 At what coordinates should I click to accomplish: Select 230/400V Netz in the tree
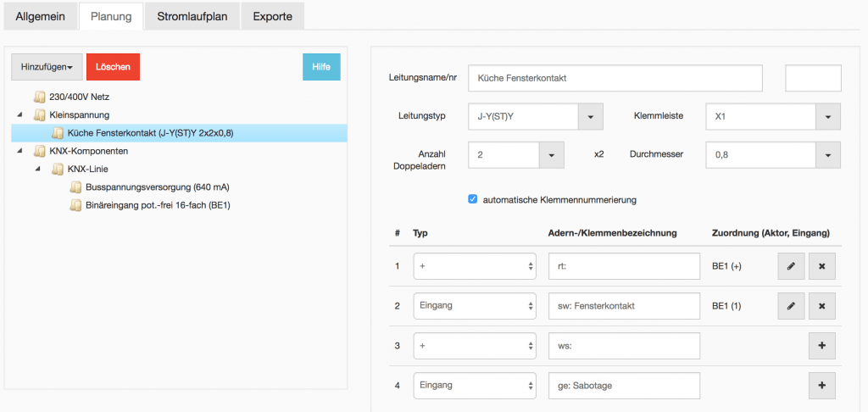click(80, 97)
